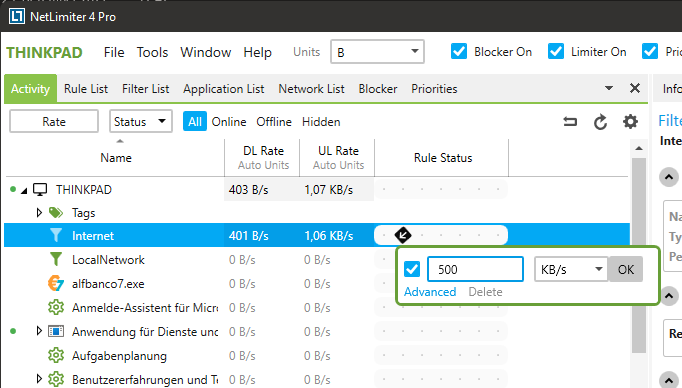Image resolution: width=682 pixels, height=388 pixels.
Task: Sort by the DL Rate column header
Action: (x=263, y=157)
